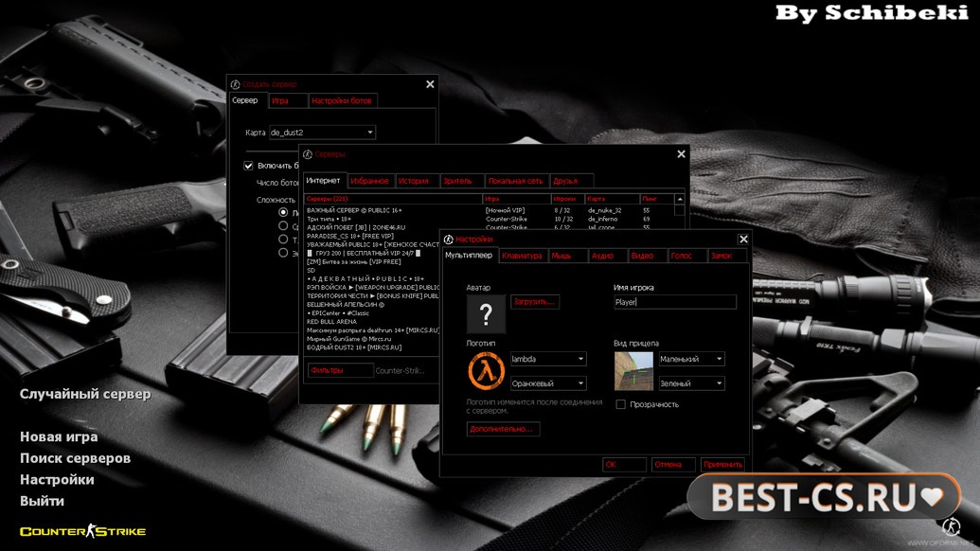Enable the Прозрачность checkbox
980x551 pixels.
[x=620, y=404]
